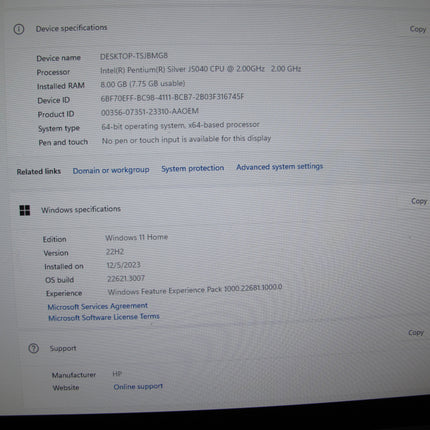Viewport: 430px width, 430px height.
Task: Click the Support question mark icon
Action: 33,349
